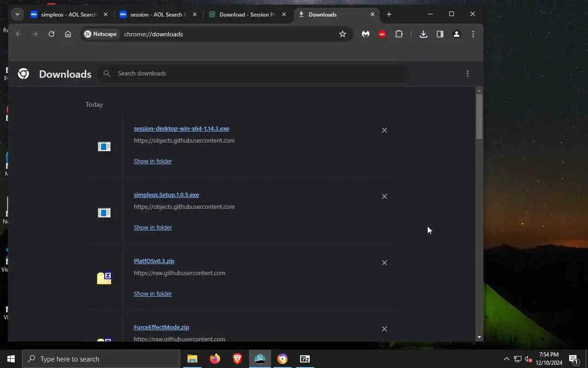This screenshot has height=368, width=588.
Task: Open session-desktop-win-x64-1.14.3.exe link
Action: (181, 129)
